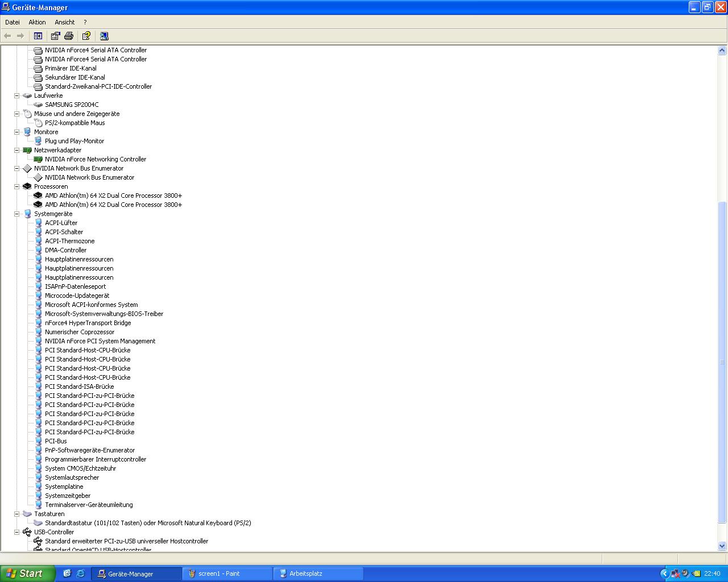Open the Ansicht menu
728x582 pixels.
tap(64, 22)
